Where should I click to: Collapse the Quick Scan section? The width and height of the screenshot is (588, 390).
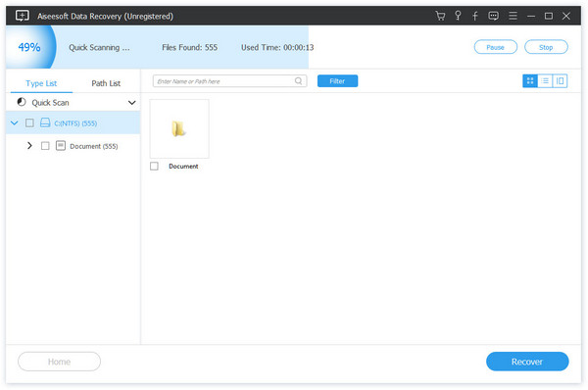[131, 102]
